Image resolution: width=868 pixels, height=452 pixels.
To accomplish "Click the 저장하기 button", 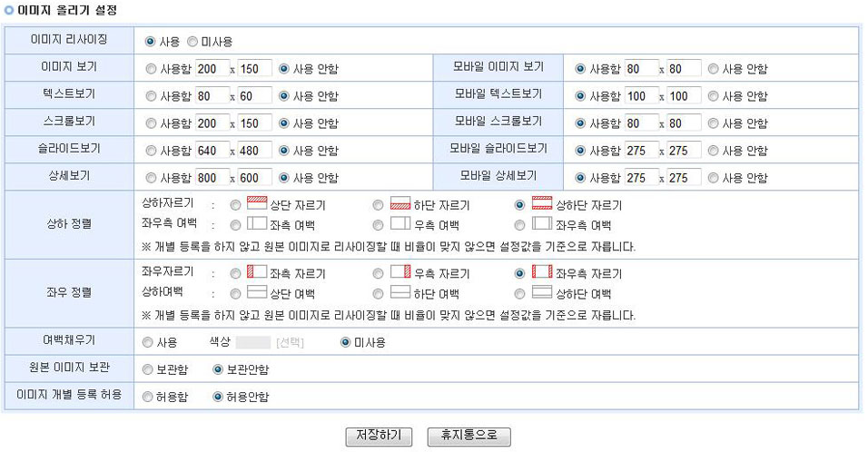I will coord(379,436).
